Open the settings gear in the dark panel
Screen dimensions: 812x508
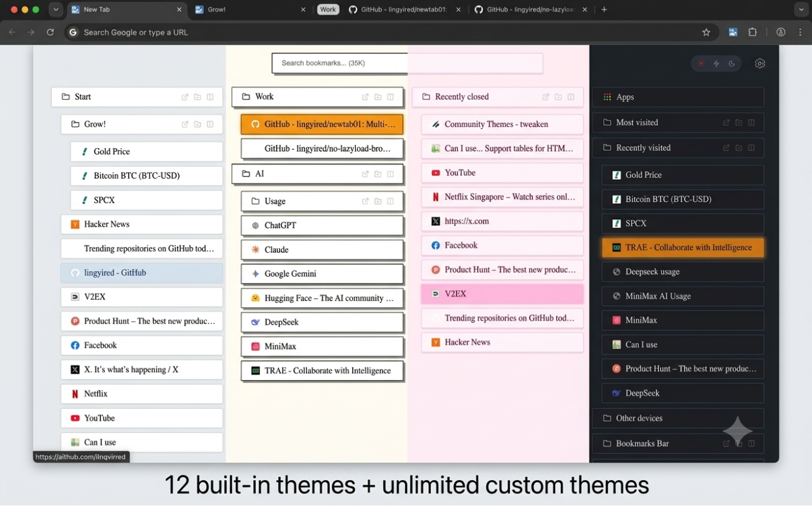point(760,63)
